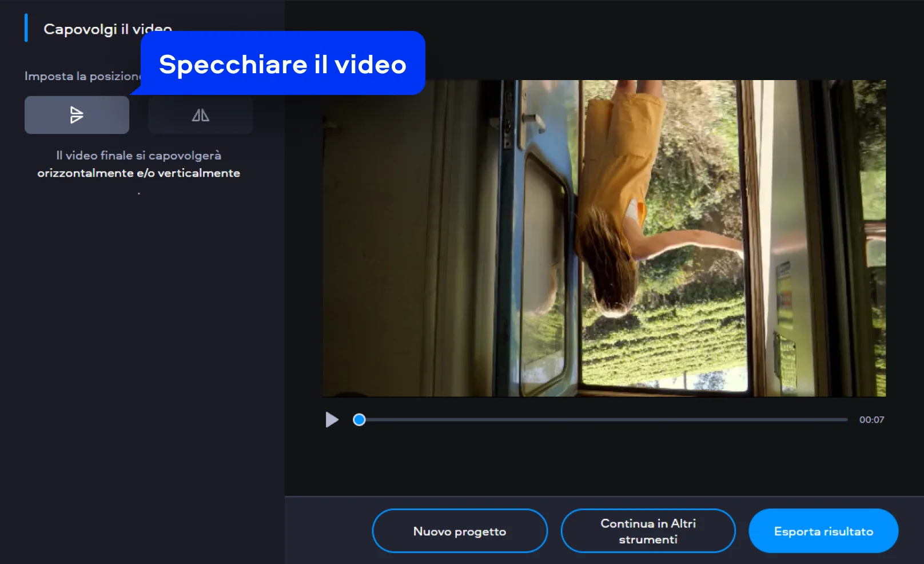
Task: Export the result with Esporta risultato
Action: 823,531
